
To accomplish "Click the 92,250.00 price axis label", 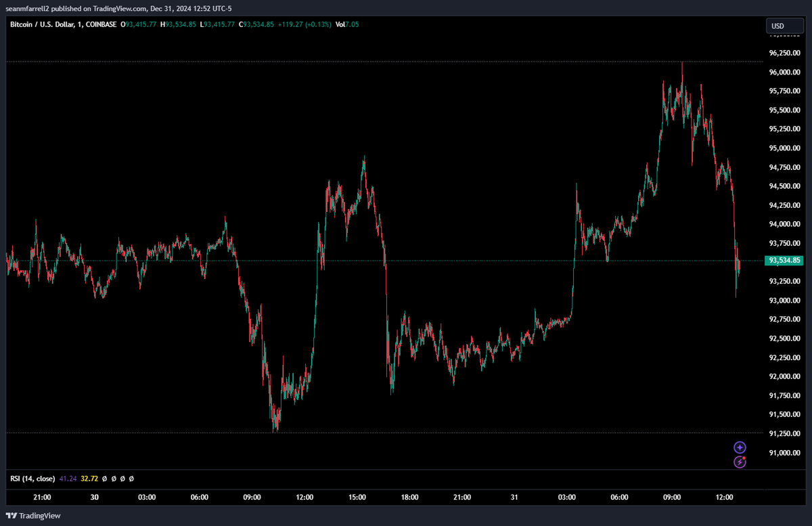I will tap(785, 357).
